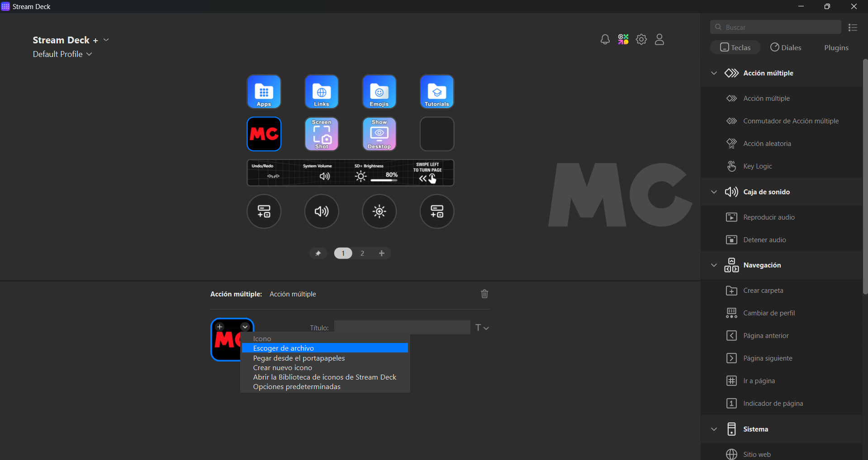Delete the action with the trash icon
This screenshot has height=460, width=868.
484,294
